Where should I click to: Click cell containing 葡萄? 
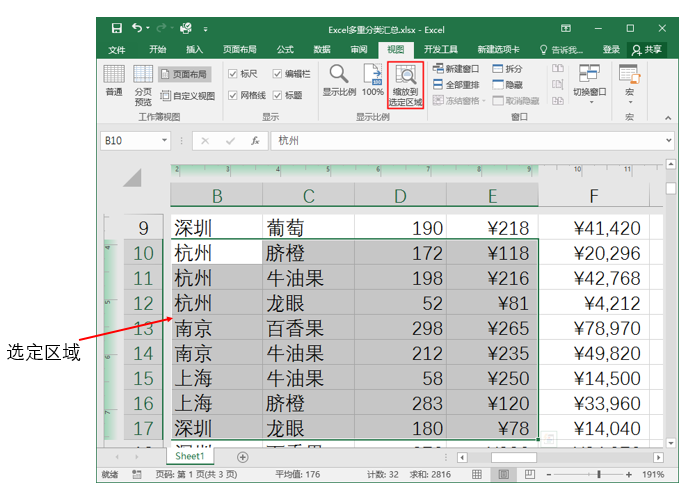[x=308, y=228]
